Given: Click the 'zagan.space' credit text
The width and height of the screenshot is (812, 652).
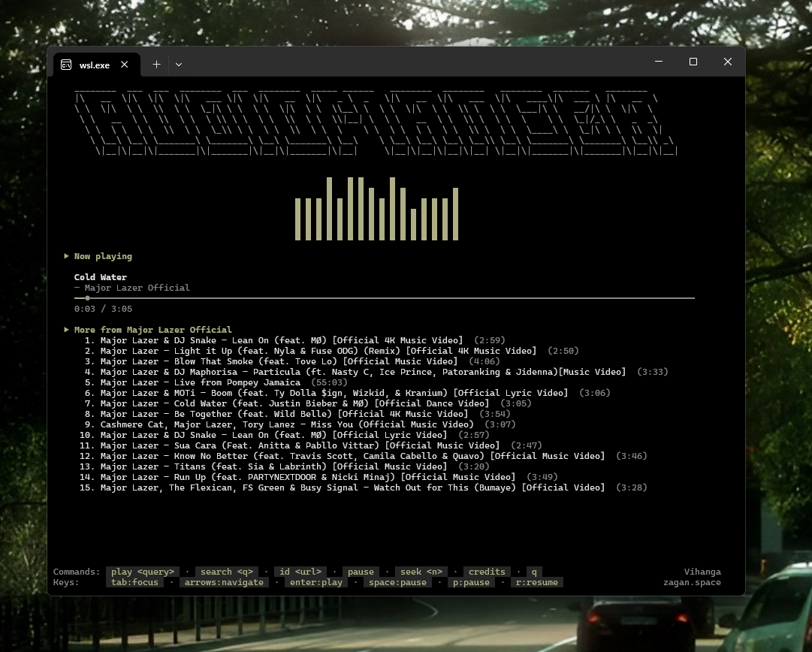Looking at the screenshot, I should [693, 582].
